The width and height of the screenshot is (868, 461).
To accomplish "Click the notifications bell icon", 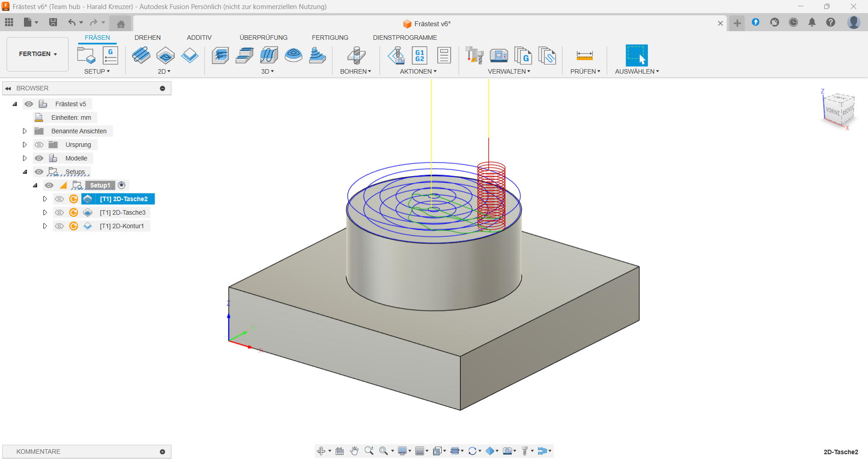I will pyautogui.click(x=812, y=23).
